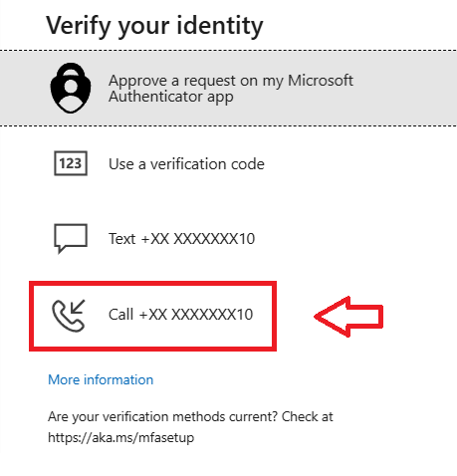Click the red arrow pointing at Call
The width and height of the screenshot is (457, 476).
[348, 317]
